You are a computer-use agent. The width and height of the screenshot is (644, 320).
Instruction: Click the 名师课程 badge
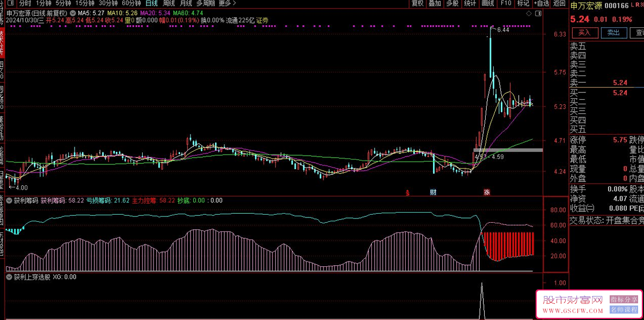pyautogui.click(x=624, y=310)
